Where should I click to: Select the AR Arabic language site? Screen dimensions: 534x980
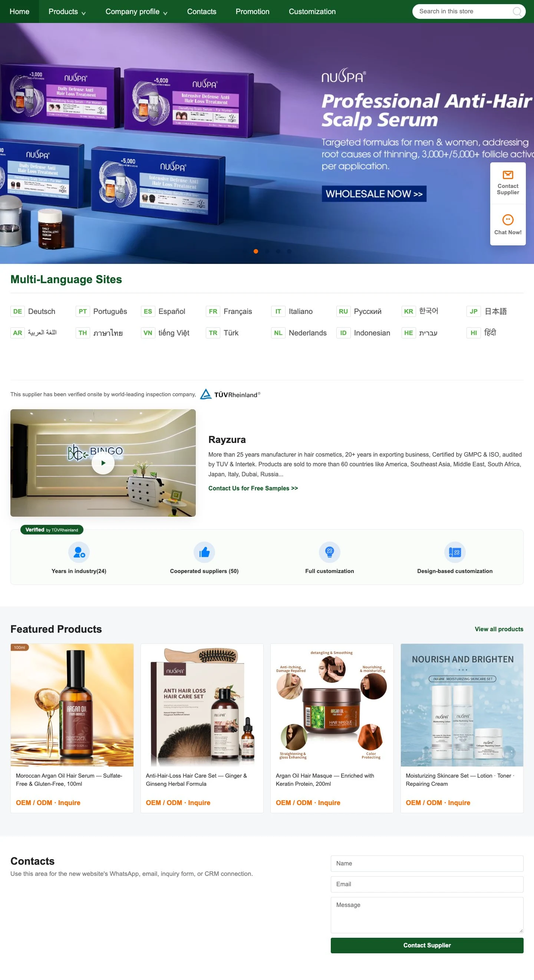tap(33, 333)
